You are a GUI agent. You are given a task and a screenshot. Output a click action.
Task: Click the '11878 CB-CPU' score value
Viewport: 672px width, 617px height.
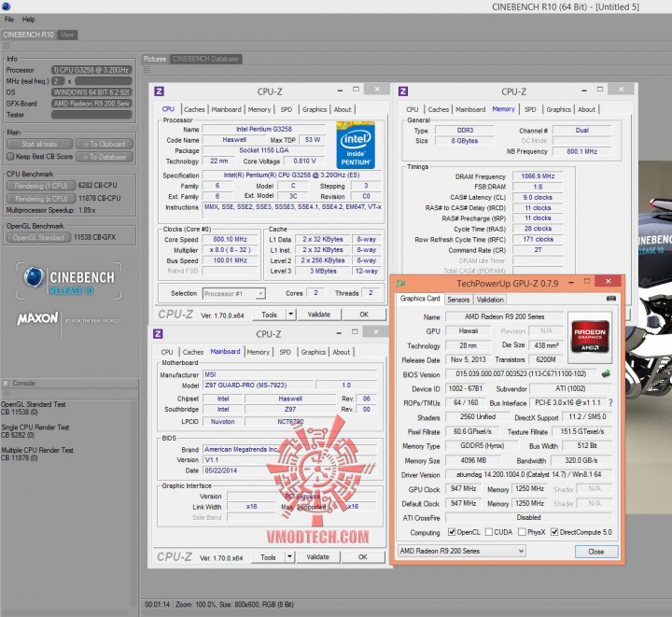point(99,198)
